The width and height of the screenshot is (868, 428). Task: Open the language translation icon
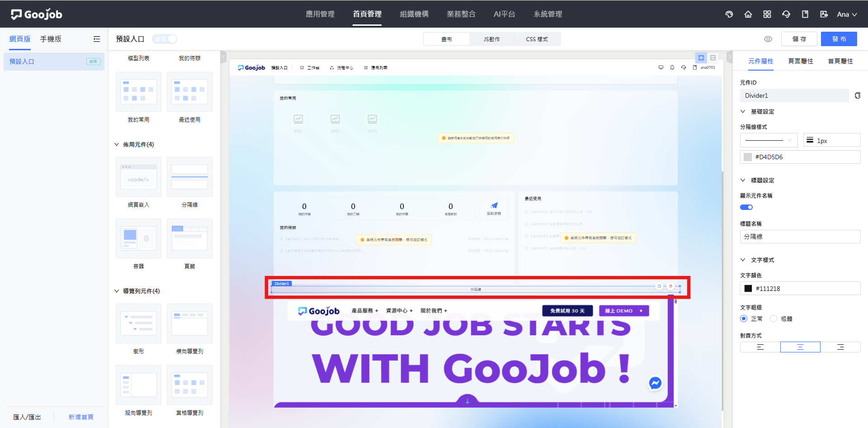pyautogui.click(x=824, y=14)
